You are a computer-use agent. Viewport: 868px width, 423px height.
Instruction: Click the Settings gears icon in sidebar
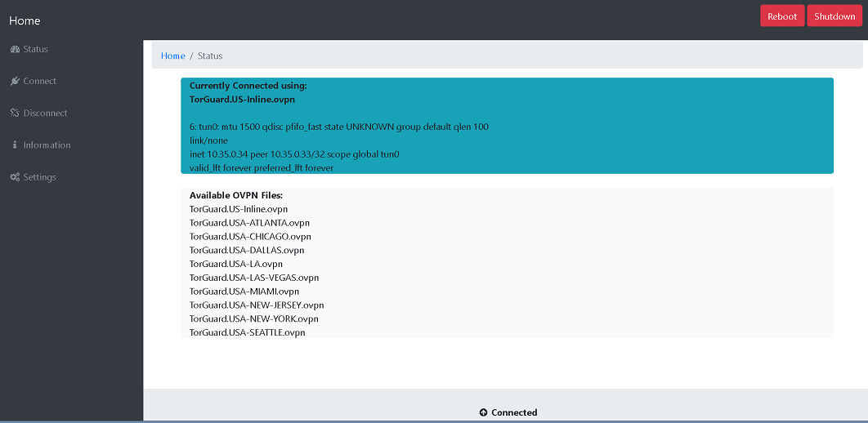[x=15, y=177]
